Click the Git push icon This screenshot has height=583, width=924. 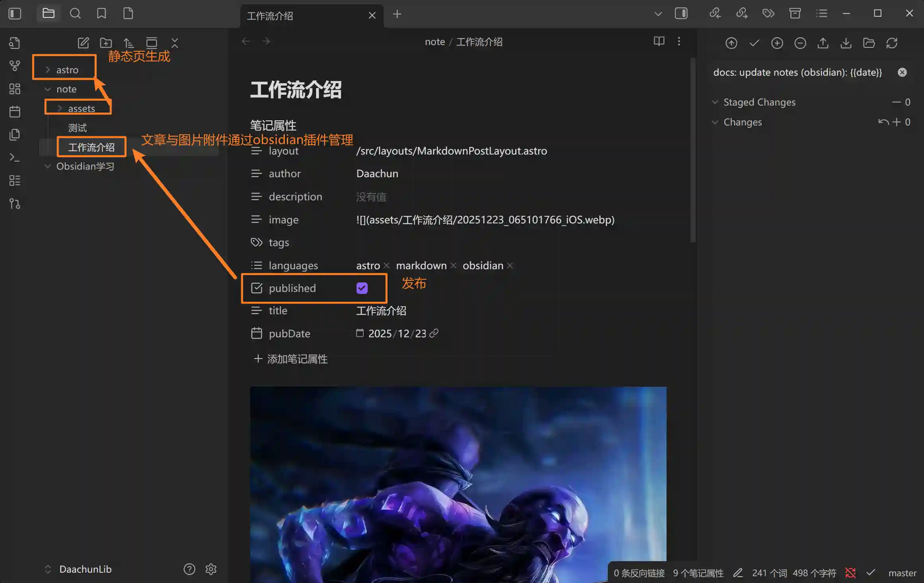coord(823,43)
